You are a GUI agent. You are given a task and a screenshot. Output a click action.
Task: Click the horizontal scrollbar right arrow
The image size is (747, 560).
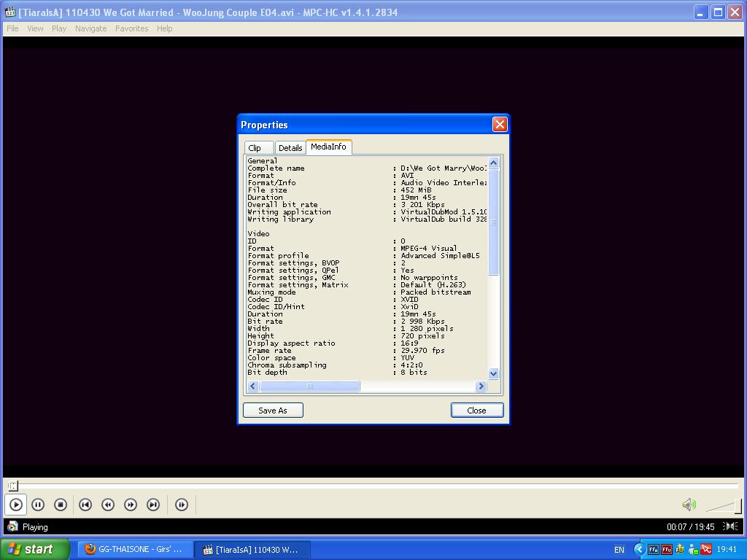[x=481, y=386]
